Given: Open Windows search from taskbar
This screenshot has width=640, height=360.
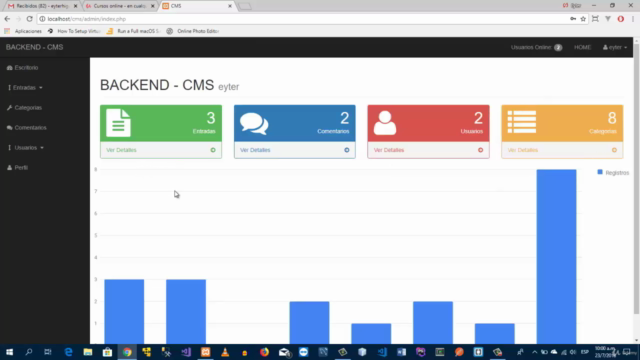Looking at the screenshot, I should coord(29,352).
